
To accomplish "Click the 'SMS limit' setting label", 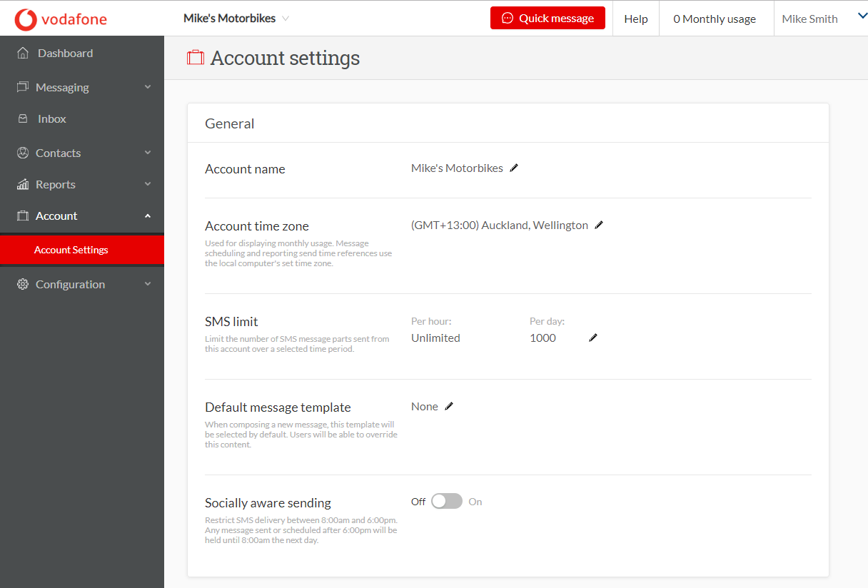I will [231, 322].
